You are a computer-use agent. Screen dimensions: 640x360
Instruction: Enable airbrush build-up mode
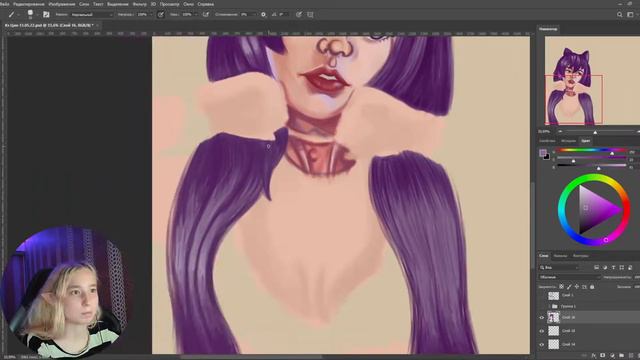pos(206,14)
